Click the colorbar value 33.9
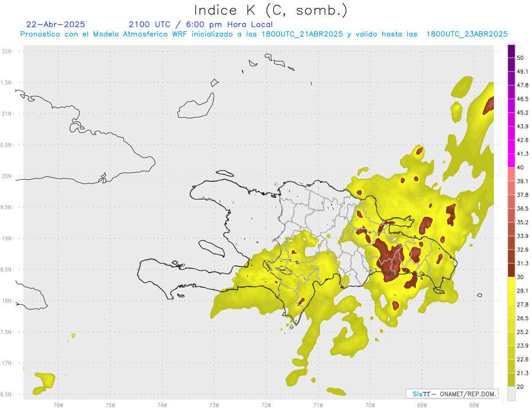The image size is (532, 411). coord(523,236)
